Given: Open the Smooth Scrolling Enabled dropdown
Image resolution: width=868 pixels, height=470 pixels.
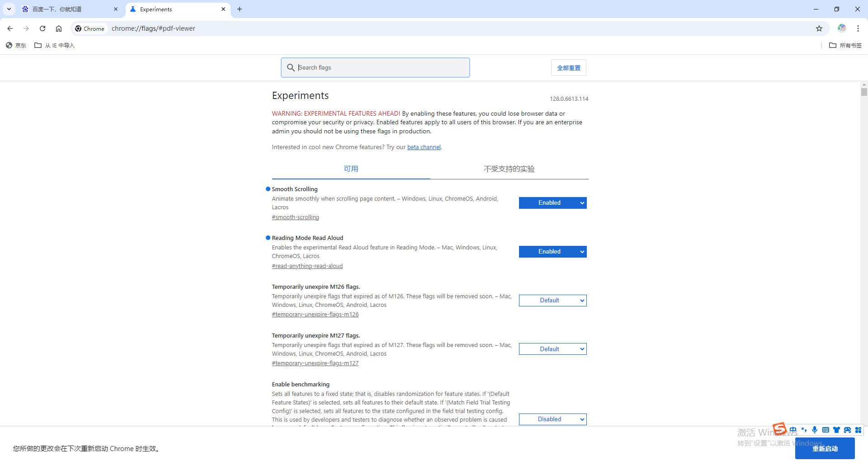Looking at the screenshot, I should coord(552,203).
